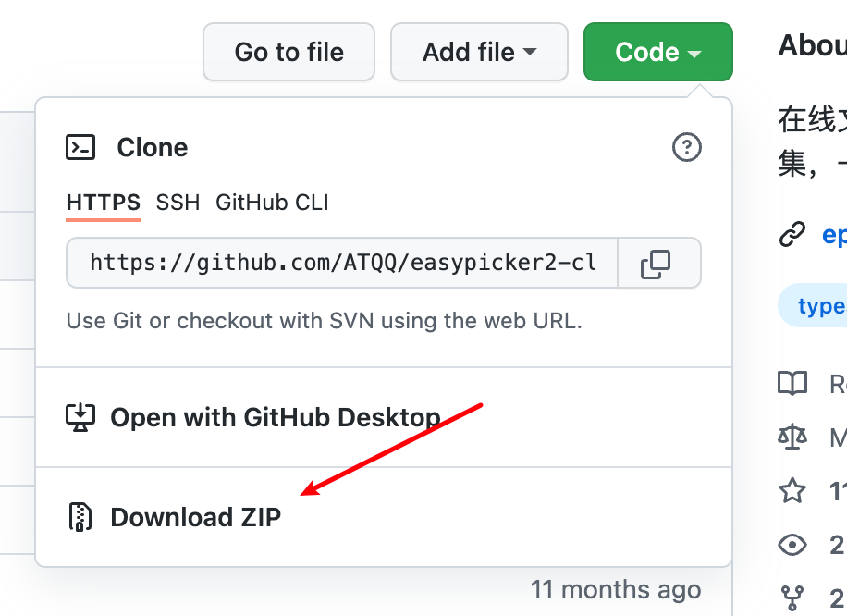Click the license scales icon

click(x=792, y=437)
